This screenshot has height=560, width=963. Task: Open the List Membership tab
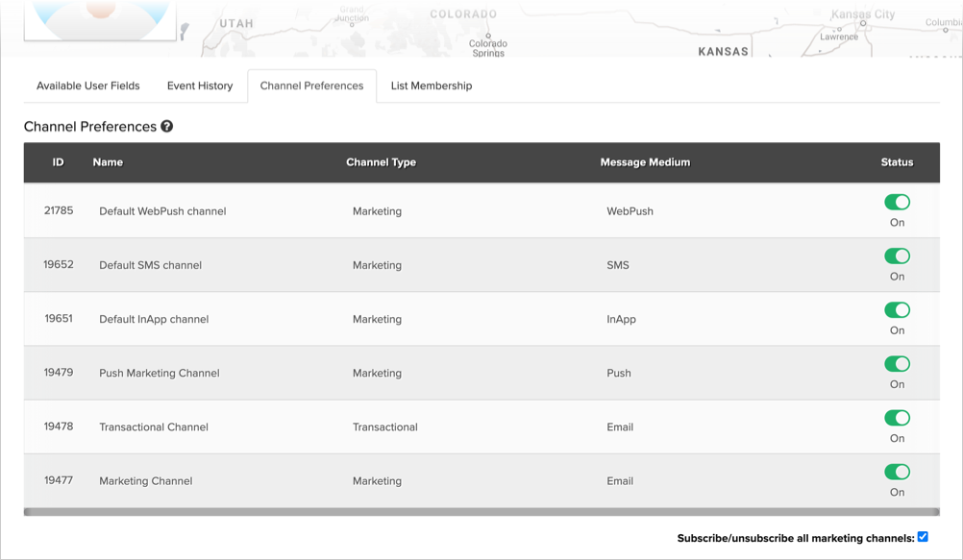point(432,86)
